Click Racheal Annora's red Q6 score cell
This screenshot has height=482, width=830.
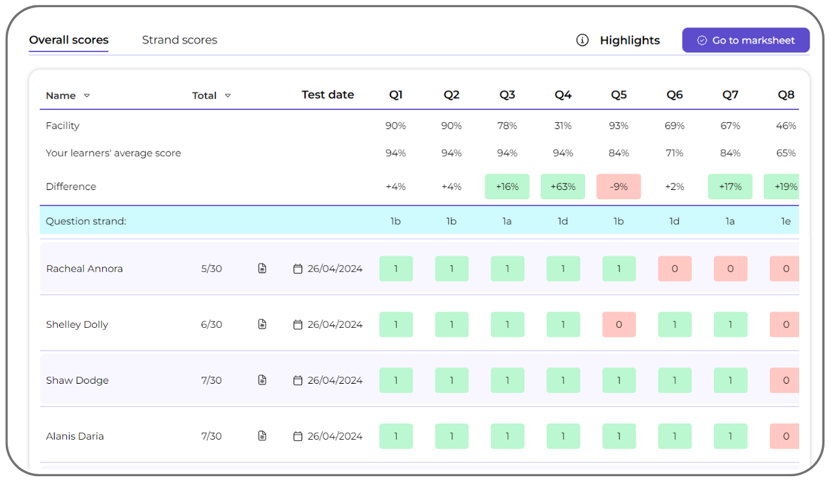[x=674, y=269]
